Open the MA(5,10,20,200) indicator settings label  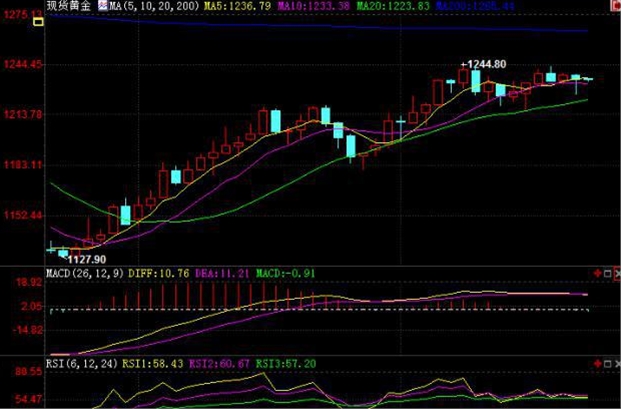154,6
